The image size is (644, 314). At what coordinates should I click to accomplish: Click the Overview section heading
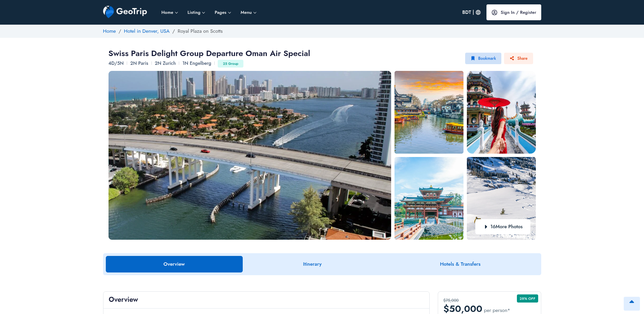(x=123, y=299)
